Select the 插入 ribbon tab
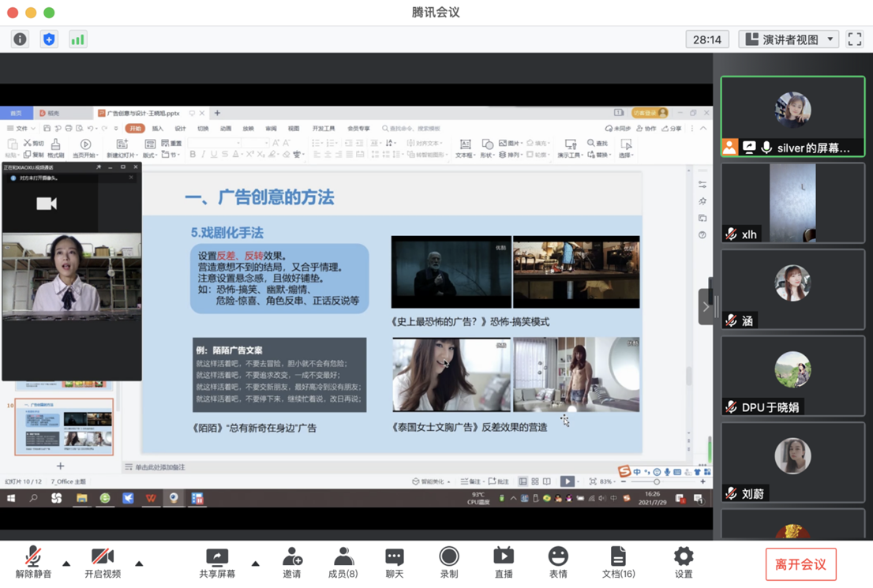Viewport: 873px width, 588px height. (158, 128)
